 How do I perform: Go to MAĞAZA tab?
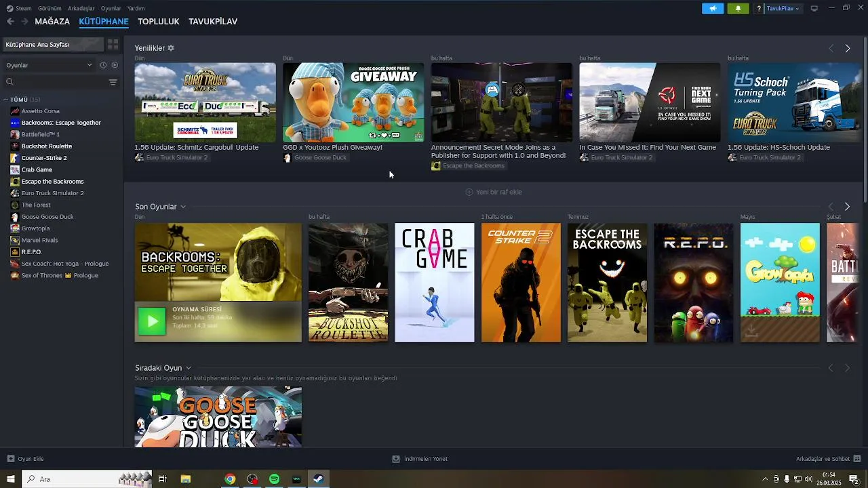pos(52,22)
